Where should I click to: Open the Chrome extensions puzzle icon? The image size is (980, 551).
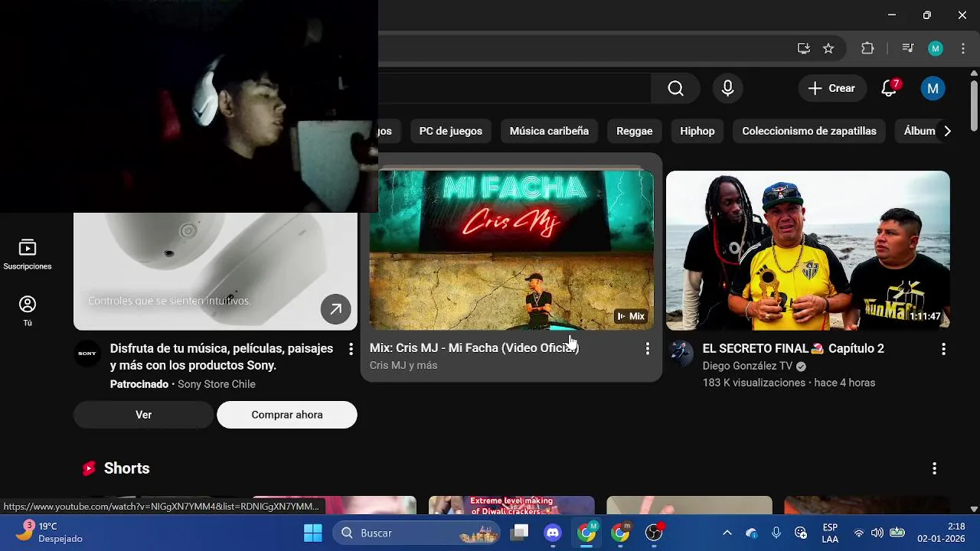pos(867,48)
